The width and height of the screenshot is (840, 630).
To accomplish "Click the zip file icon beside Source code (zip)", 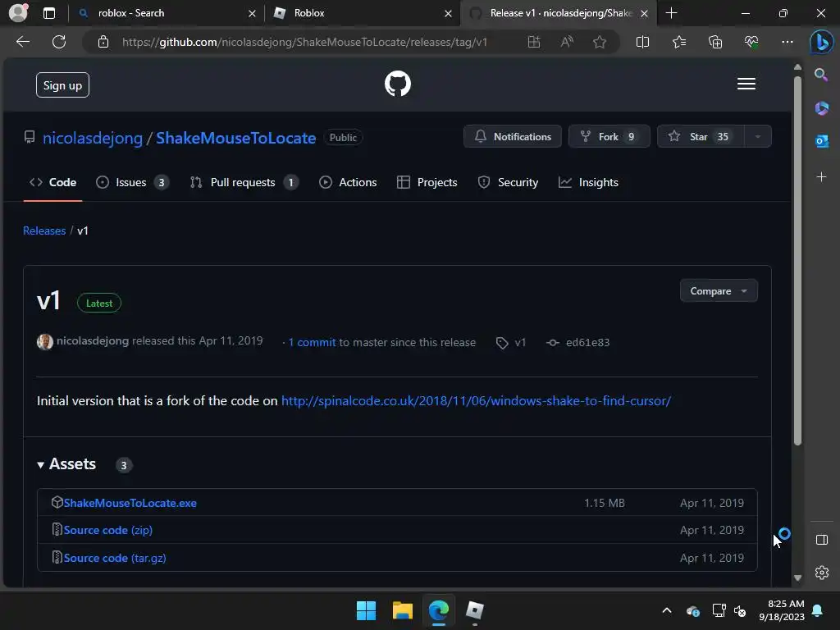I will [x=57, y=529].
